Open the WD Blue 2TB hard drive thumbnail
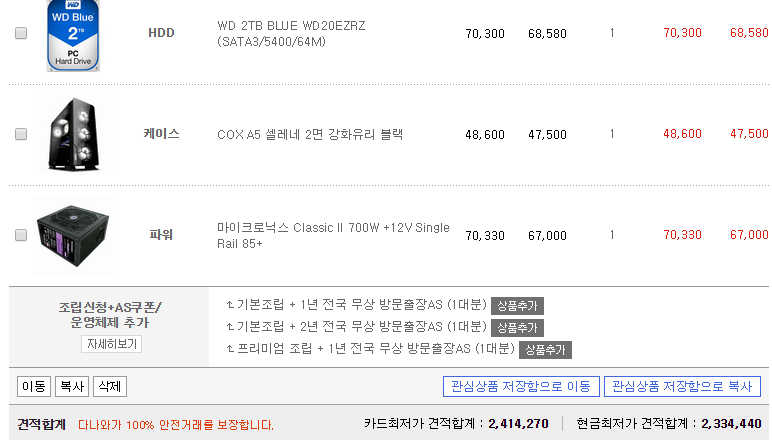772x440 pixels. click(x=73, y=34)
